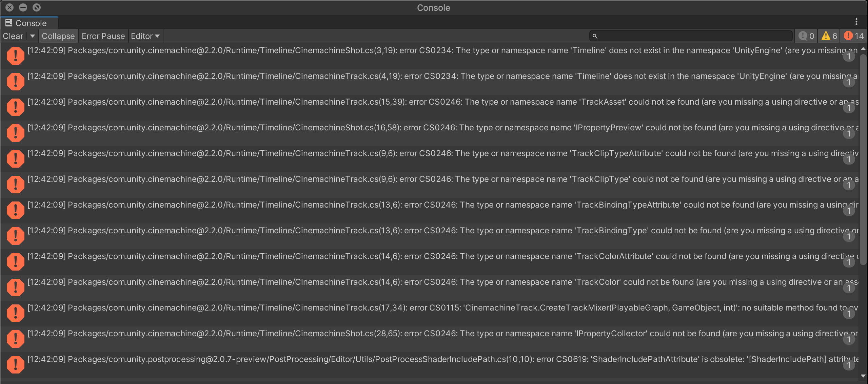Click the scroll-down arrow of scrollbar
Screen dimensions: 868x384
[863, 376]
